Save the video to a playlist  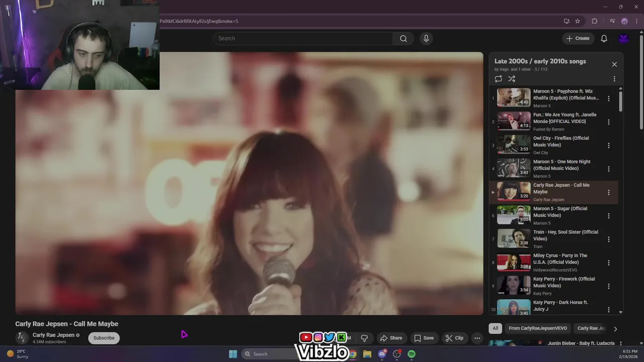[x=424, y=338]
